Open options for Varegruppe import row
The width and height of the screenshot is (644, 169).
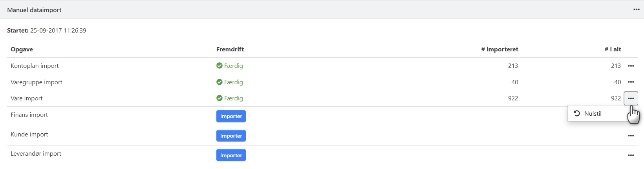click(631, 82)
